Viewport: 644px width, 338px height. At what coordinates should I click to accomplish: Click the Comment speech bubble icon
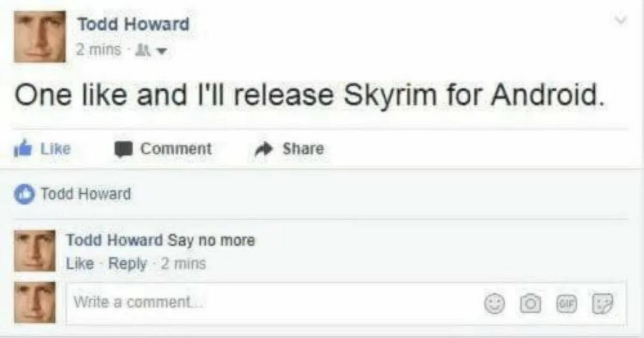click(x=123, y=149)
